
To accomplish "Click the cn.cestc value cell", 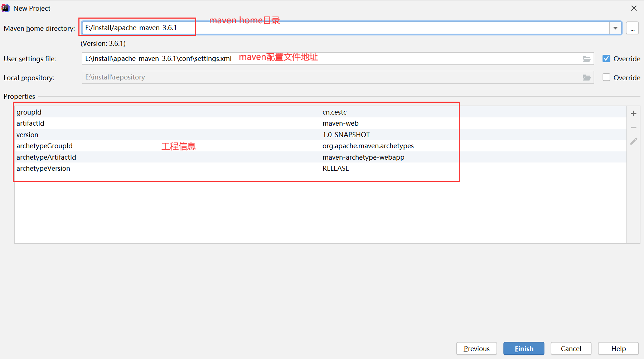I will coord(334,112).
